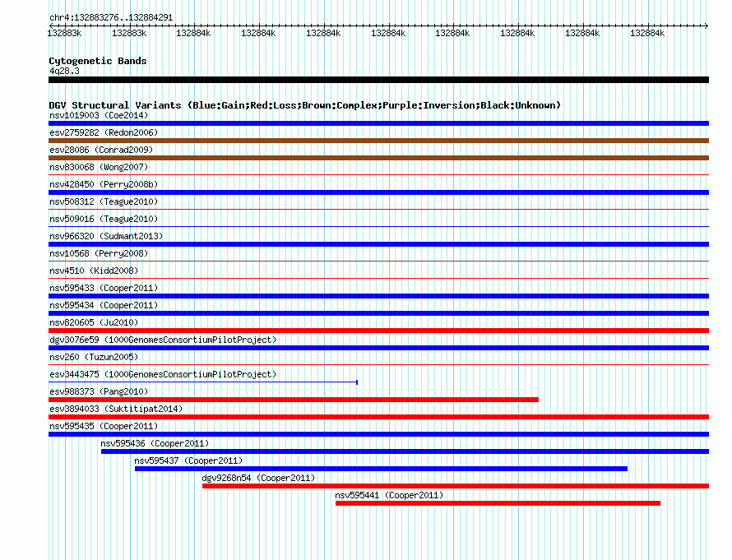This screenshot has width=732, height=560.
Task: Select the blue bar under nsv966320
Action: (x=378, y=244)
